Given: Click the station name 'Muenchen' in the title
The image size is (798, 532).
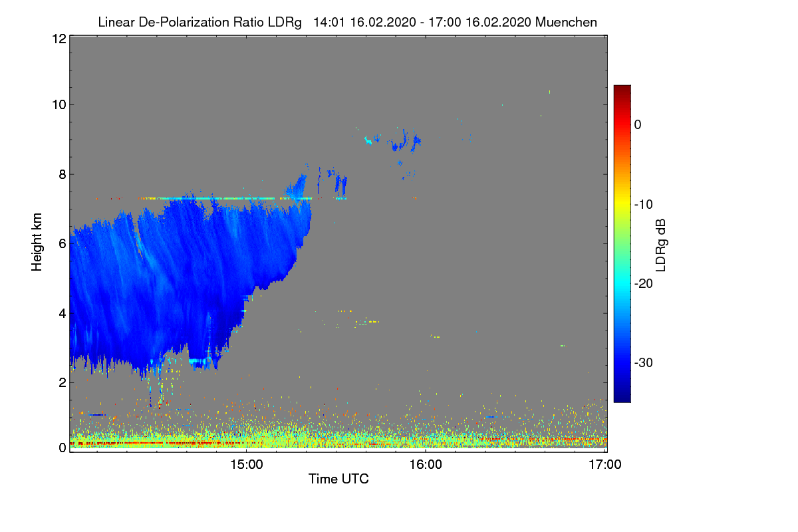Looking at the screenshot, I should click(x=566, y=22).
